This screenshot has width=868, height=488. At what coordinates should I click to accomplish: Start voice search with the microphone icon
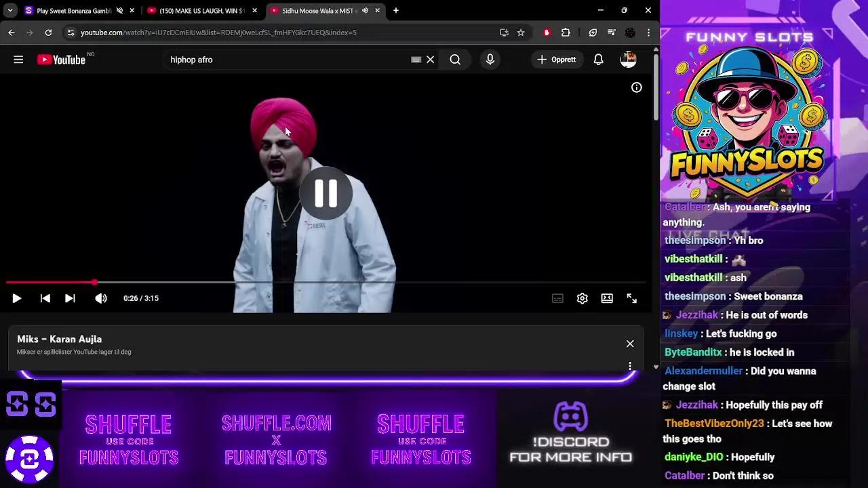tap(490, 60)
